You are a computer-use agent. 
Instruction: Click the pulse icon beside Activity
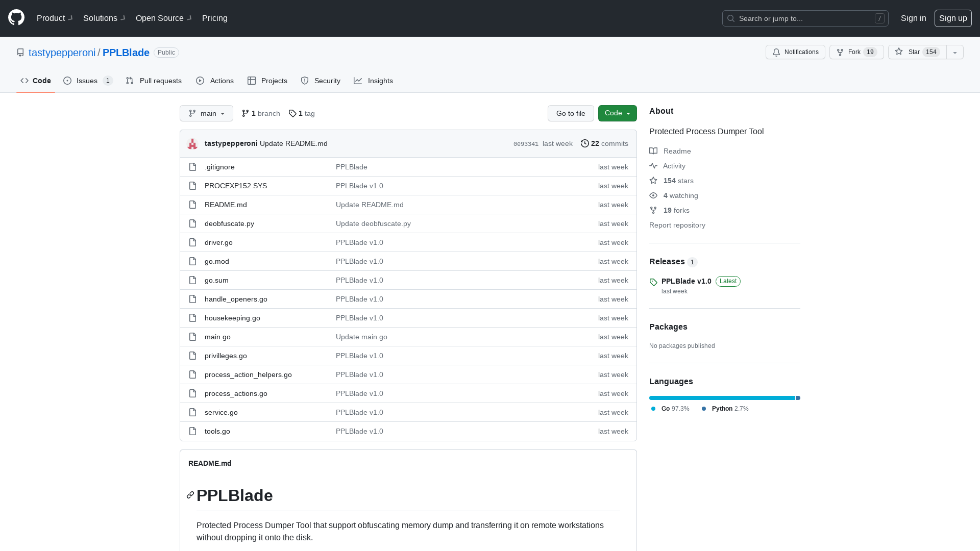point(653,166)
